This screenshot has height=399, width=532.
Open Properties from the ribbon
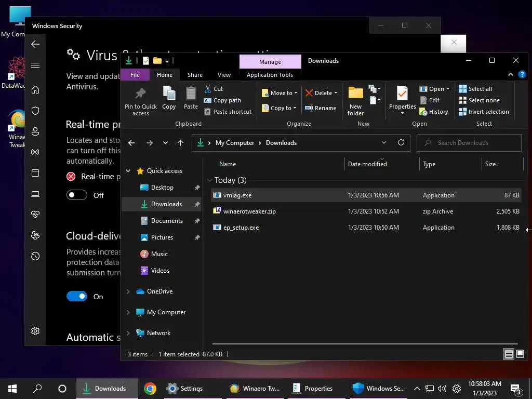pyautogui.click(x=403, y=100)
